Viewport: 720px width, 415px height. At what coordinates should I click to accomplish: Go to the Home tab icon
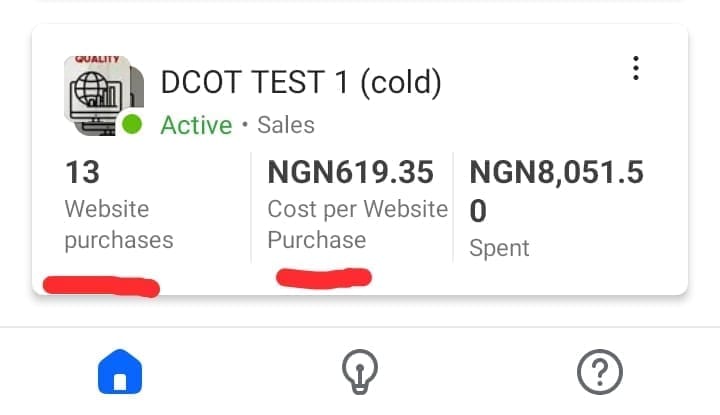click(119, 373)
